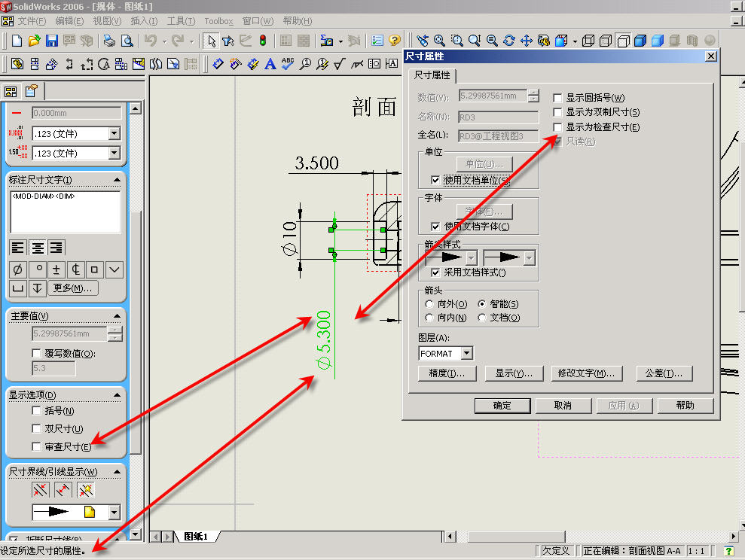Click the 更多 symbols button

(73, 288)
